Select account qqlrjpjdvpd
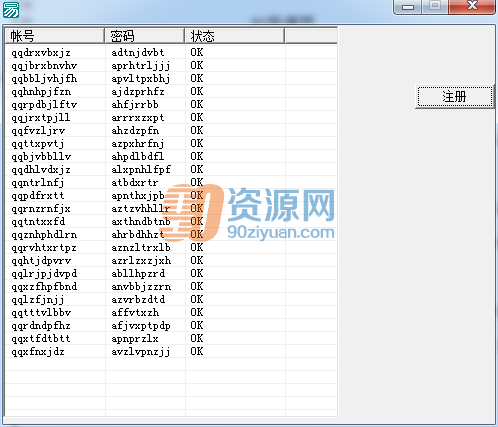Viewport: 498px width, 427px height. [44, 274]
